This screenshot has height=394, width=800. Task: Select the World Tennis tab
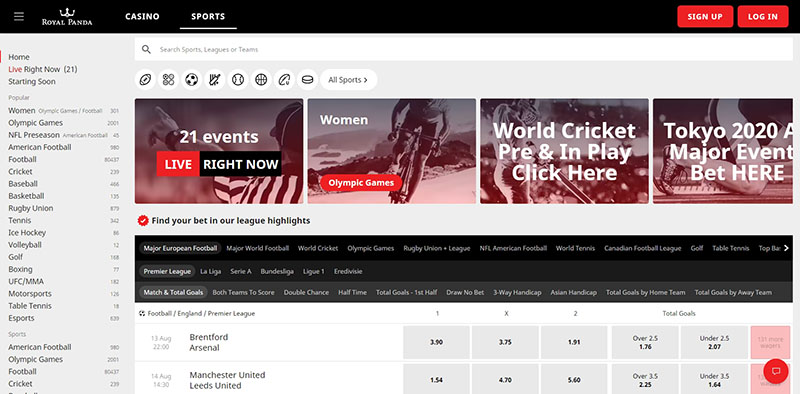pos(576,248)
